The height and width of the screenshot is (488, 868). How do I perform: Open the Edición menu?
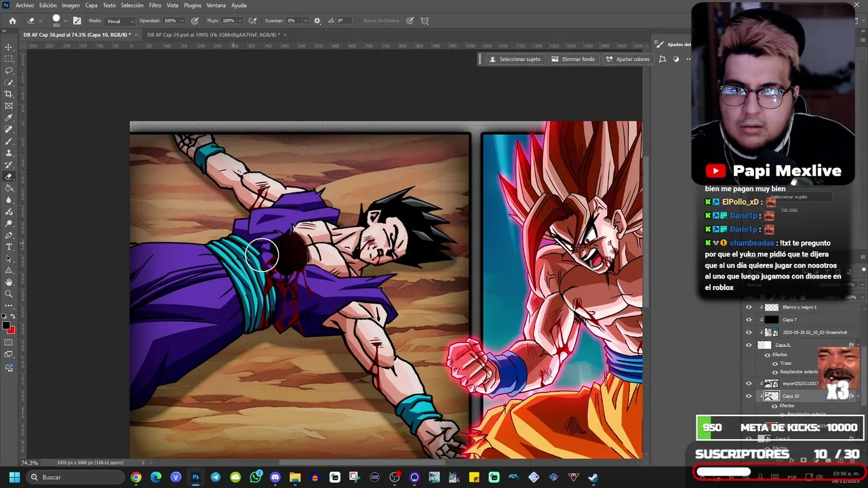[x=47, y=5]
